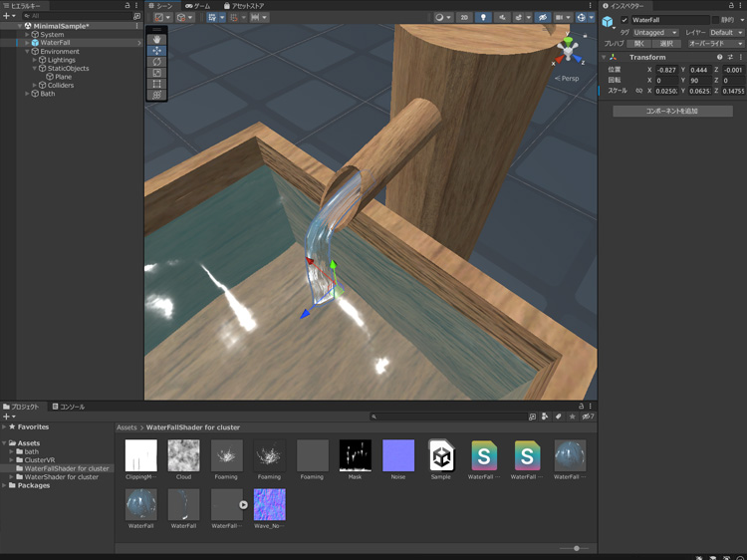Select the Hand tool in scene overlay
The height and width of the screenshot is (560, 747).
click(157, 39)
